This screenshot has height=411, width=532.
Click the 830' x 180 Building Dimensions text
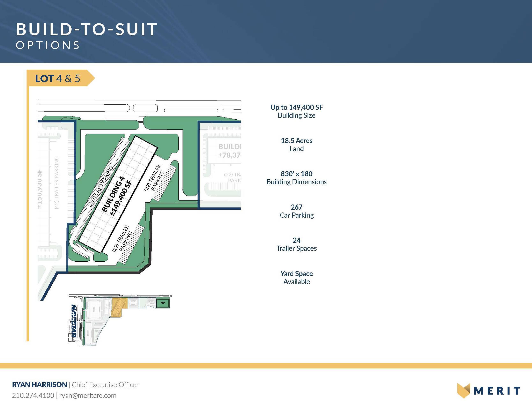pos(296,178)
